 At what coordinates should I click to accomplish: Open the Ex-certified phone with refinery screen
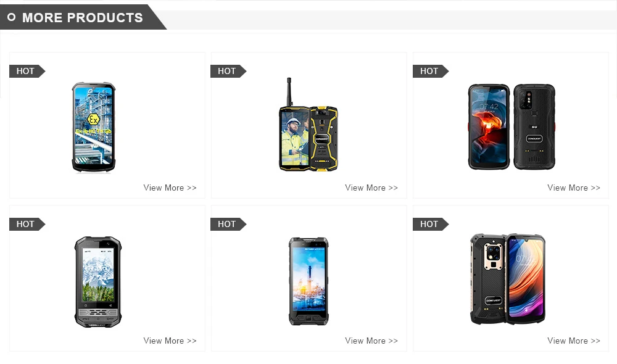pyautogui.click(x=94, y=127)
